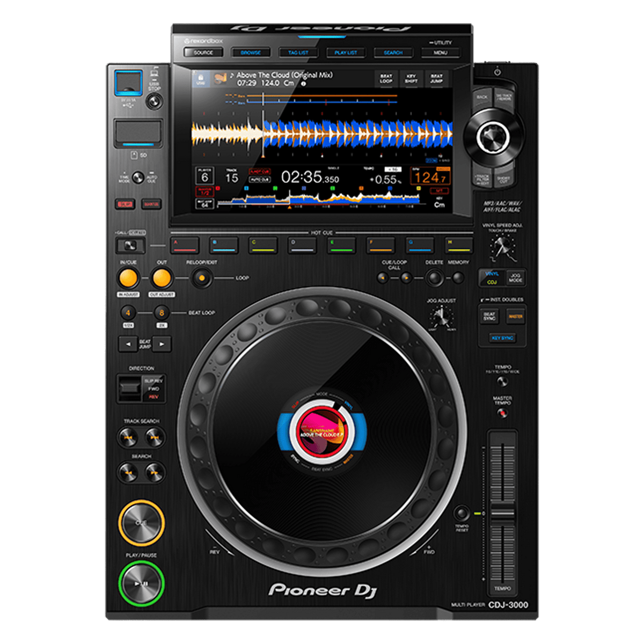Toggle the blue KEY SYNC button
This screenshot has width=644, height=644.
(502, 338)
